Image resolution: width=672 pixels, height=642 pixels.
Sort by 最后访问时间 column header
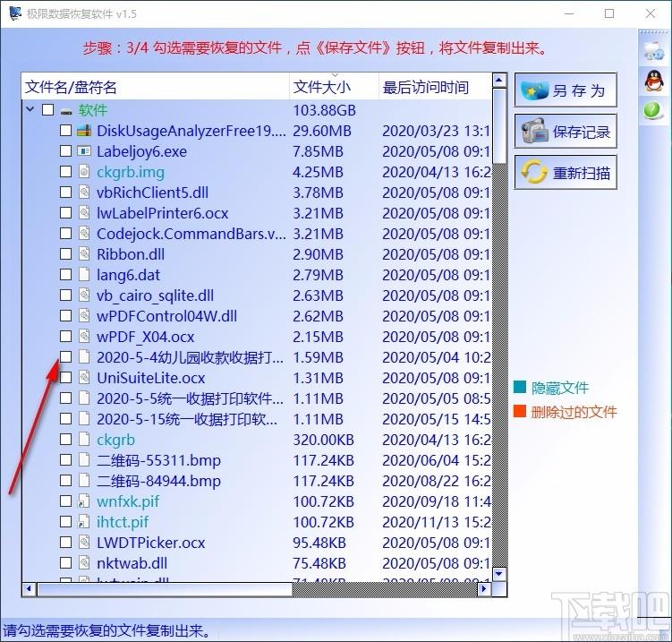(x=436, y=87)
